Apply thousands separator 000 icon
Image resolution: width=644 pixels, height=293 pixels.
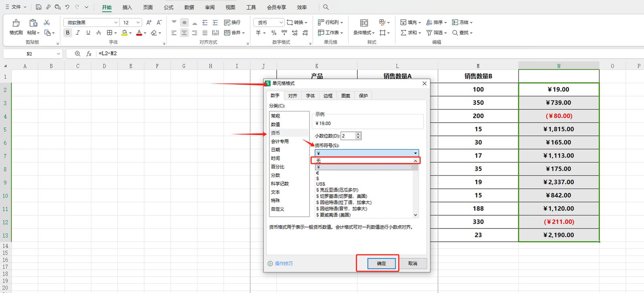click(284, 33)
